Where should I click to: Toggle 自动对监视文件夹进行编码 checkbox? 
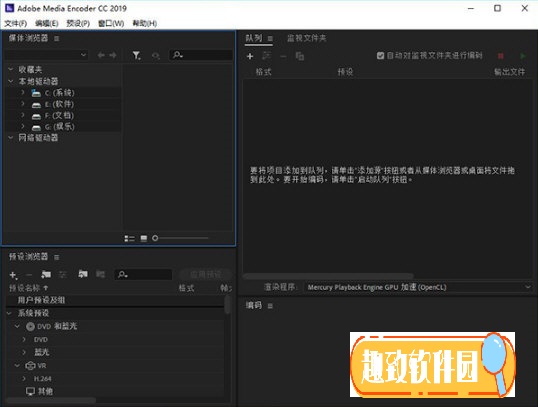(x=380, y=56)
